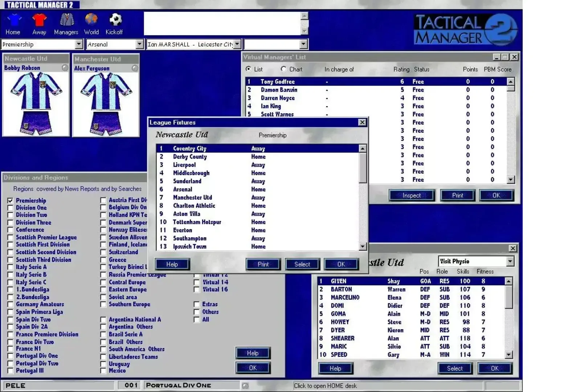Click round icon beside Alex Ferguson
Image resolution: width=588 pixels, height=392 pixels.
coord(135,68)
